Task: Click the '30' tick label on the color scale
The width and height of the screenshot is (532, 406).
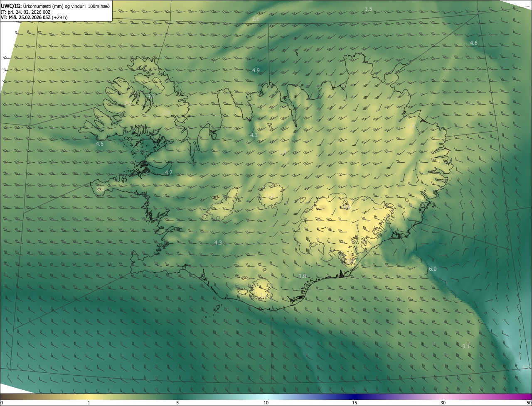Action: click(443, 403)
